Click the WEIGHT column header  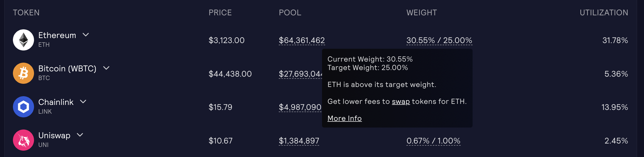click(421, 12)
